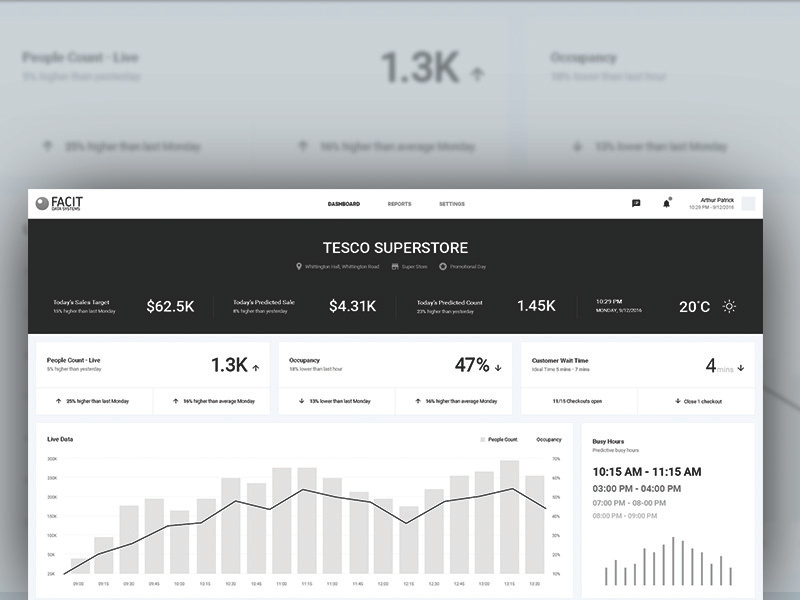The image size is (800, 600).
Task: Toggle the People Count legend swatch
Action: click(x=483, y=439)
